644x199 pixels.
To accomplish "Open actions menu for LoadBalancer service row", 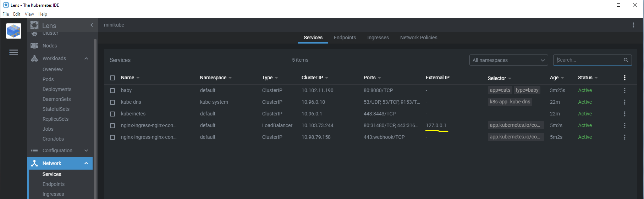I will click(624, 125).
